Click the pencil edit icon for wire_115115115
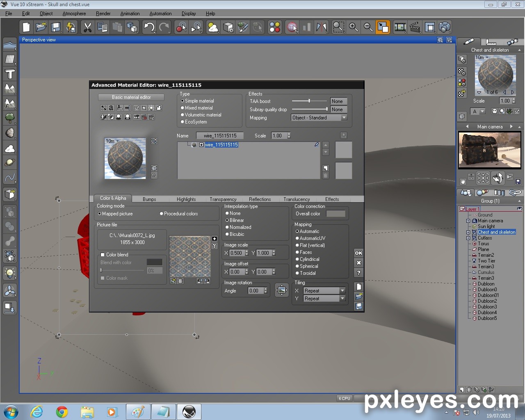This screenshot has width=525, height=420. (x=317, y=144)
